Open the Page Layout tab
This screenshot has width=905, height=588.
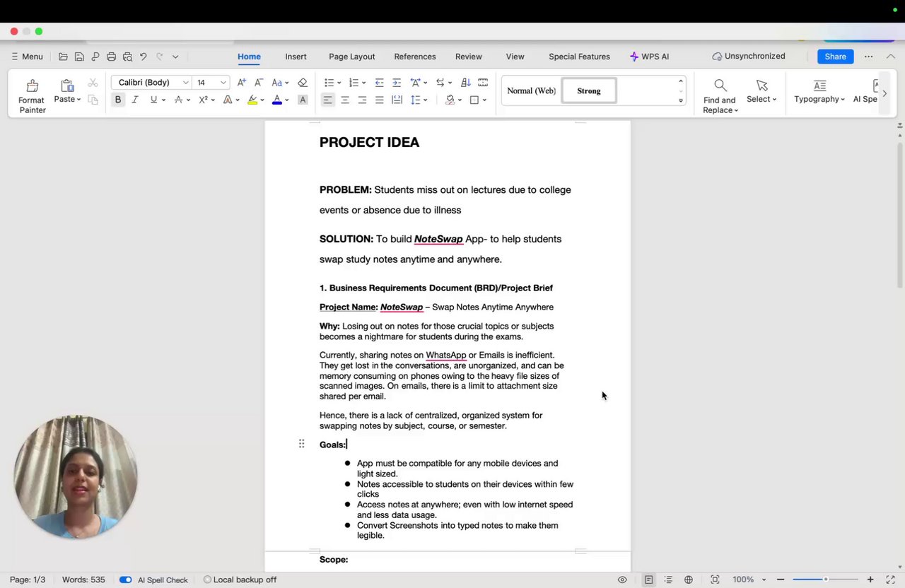pyautogui.click(x=351, y=57)
